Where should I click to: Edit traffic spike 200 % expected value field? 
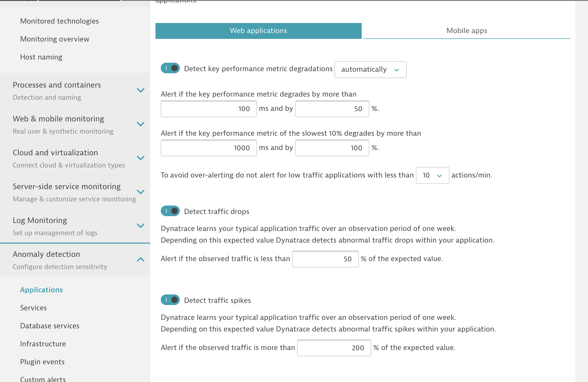click(x=334, y=348)
